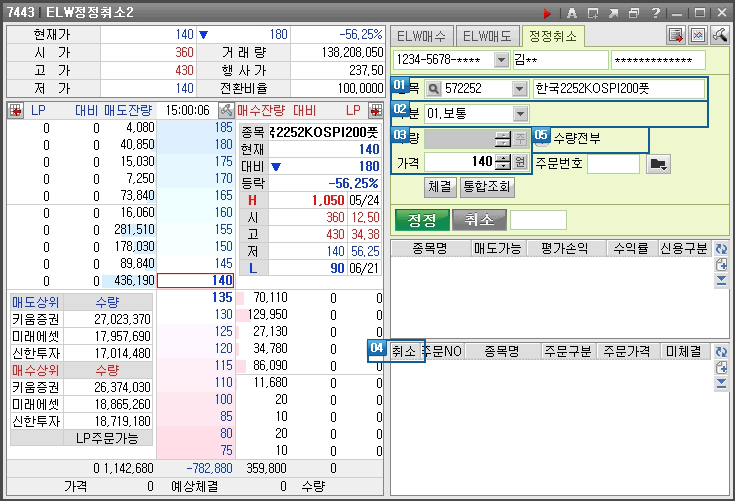Select the 185 ask price in the order book
This screenshot has height=501, width=735.
point(195,128)
